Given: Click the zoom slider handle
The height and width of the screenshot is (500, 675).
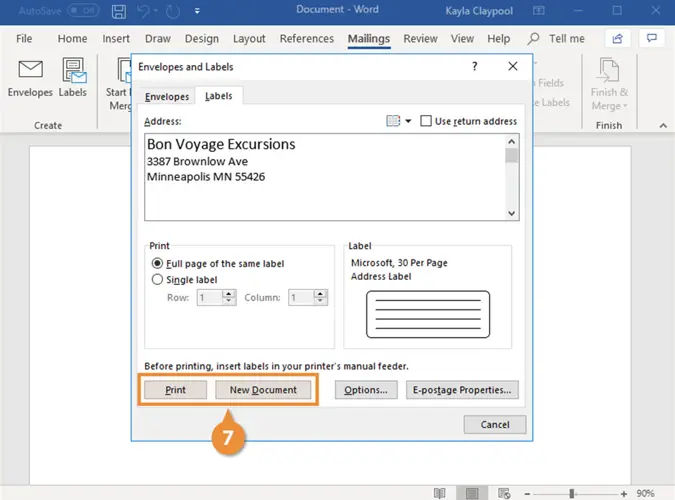Looking at the screenshot, I should pos(572,494).
